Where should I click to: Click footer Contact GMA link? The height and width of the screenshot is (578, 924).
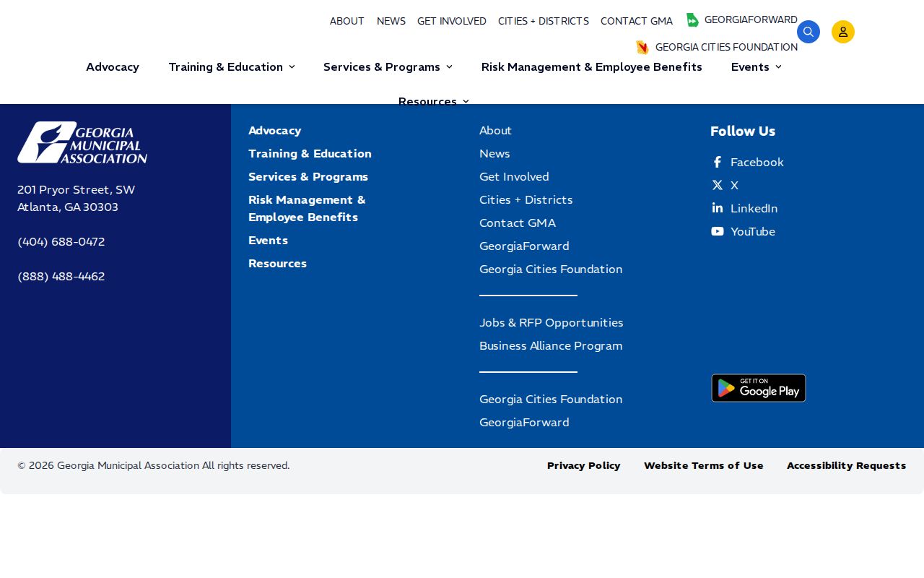tap(518, 223)
